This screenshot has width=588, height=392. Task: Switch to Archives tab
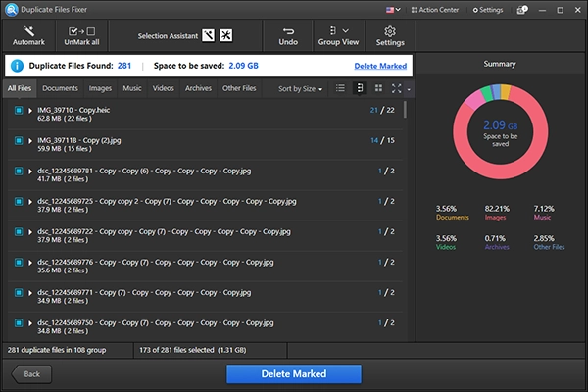[198, 88]
